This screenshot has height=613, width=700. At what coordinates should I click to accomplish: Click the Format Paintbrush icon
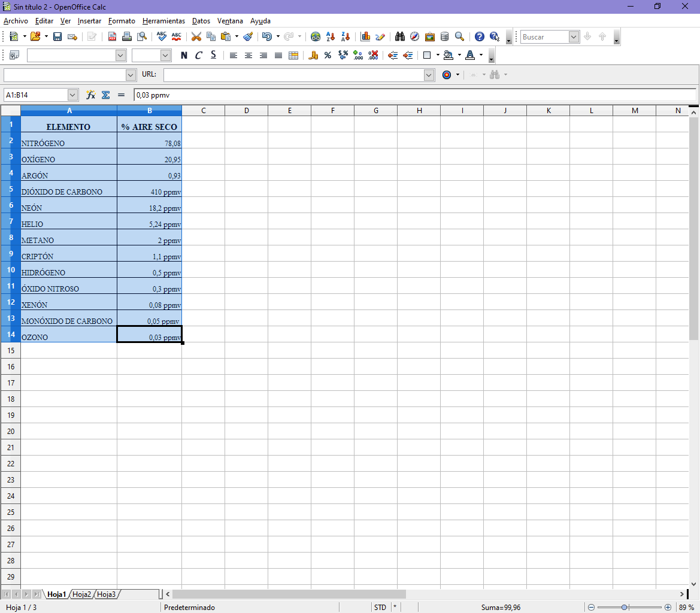(248, 37)
